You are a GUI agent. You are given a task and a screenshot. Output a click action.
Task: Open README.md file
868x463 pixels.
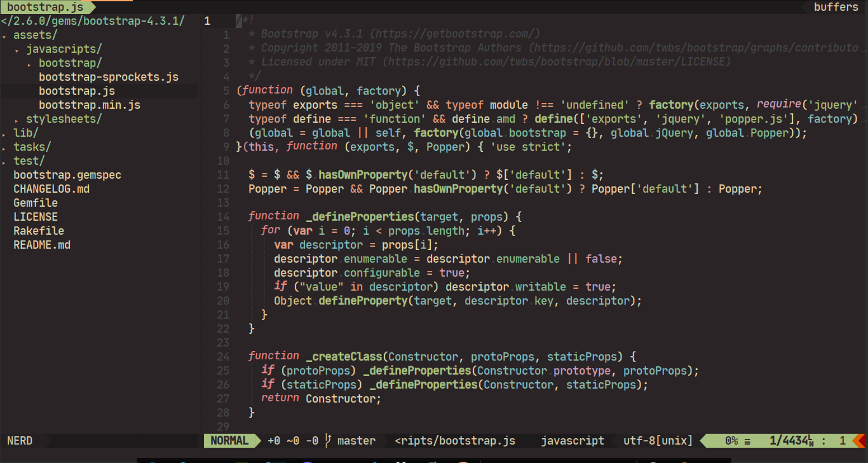coord(42,245)
